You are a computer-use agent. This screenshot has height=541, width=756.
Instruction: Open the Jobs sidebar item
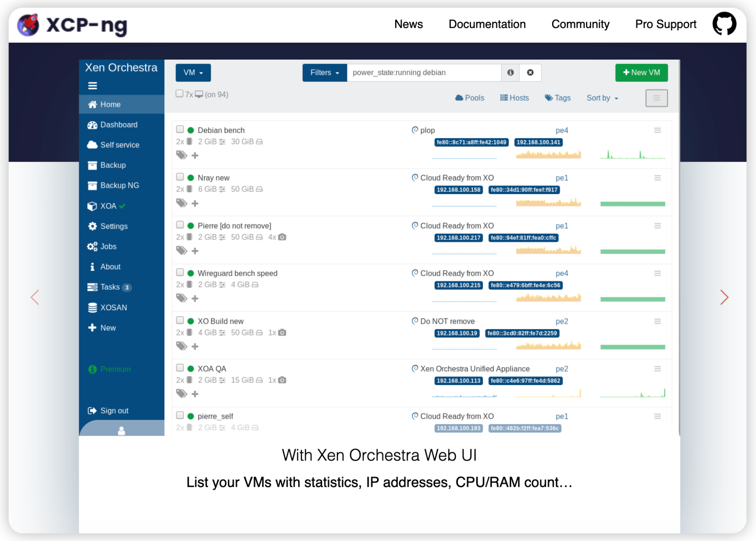[122, 246]
